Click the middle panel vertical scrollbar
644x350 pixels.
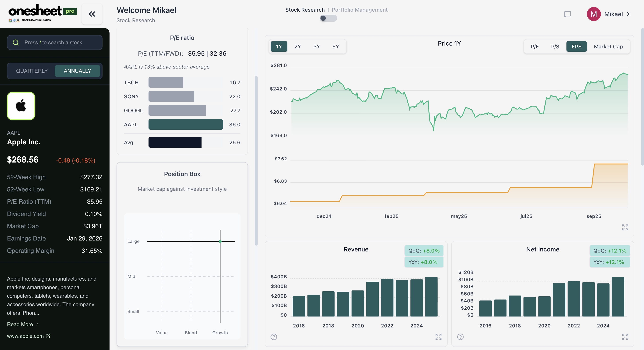click(x=256, y=160)
